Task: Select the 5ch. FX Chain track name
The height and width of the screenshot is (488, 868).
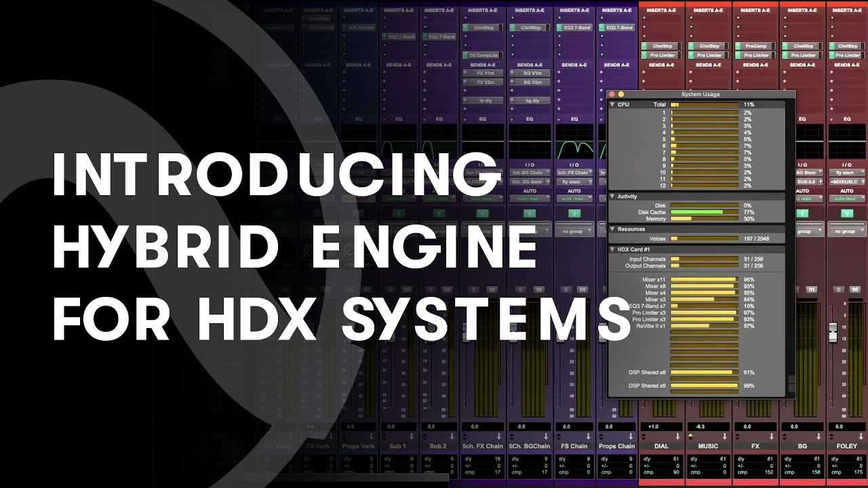Action: (483, 446)
